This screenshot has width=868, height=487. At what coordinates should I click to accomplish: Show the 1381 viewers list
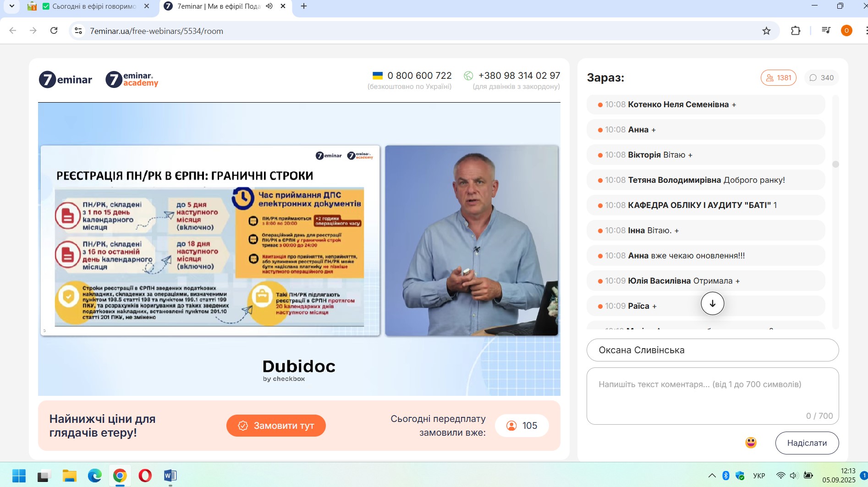pyautogui.click(x=779, y=77)
